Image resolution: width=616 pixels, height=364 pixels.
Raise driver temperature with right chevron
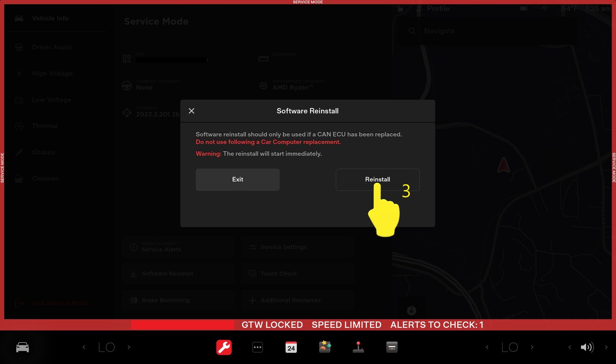click(129, 347)
